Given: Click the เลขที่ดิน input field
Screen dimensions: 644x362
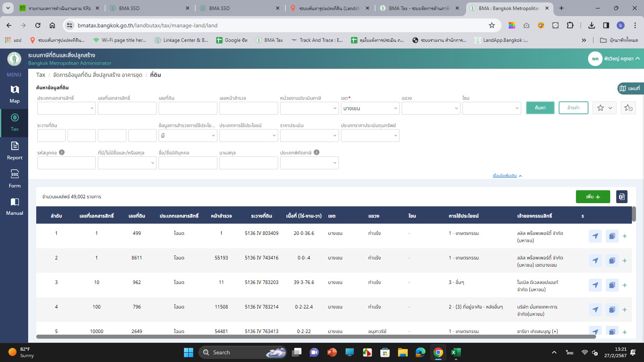Looking at the screenshot, I should pos(188,108).
